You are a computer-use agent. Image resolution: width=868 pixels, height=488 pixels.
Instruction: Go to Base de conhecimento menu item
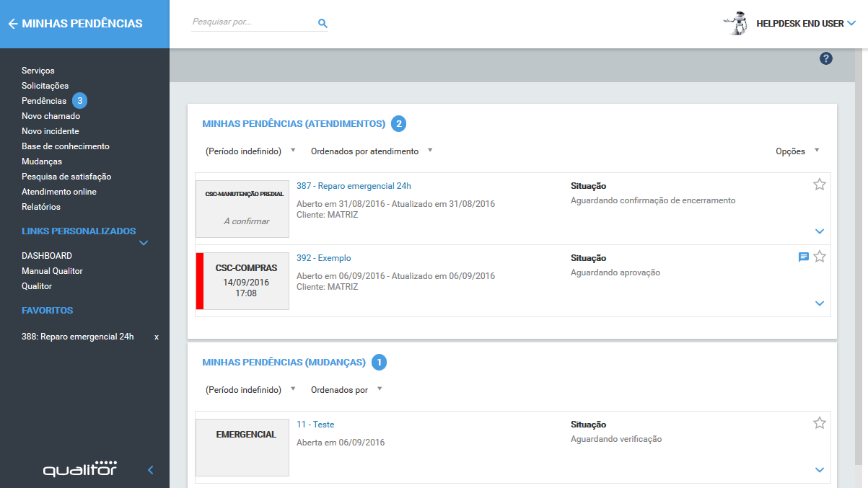[x=66, y=146]
